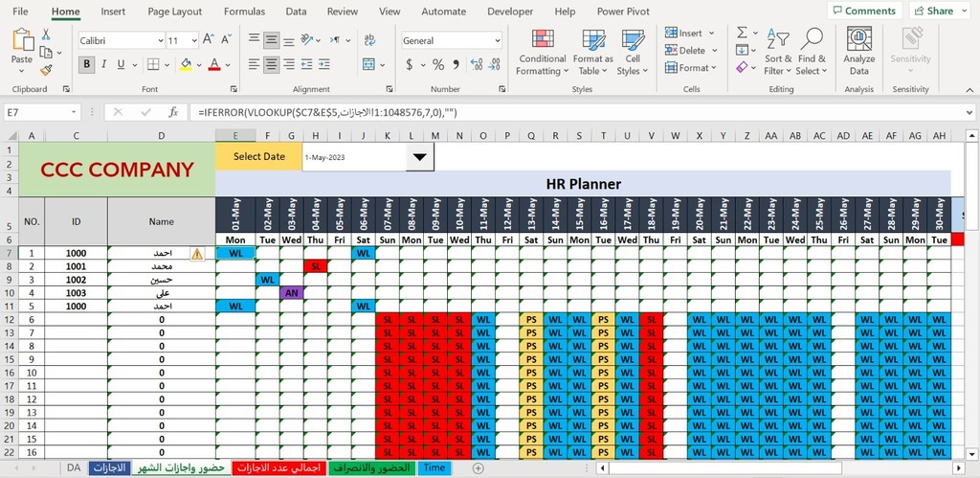Toggle the Center alignment button
This screenshot has height=478, width=980.
click(271, 64)
